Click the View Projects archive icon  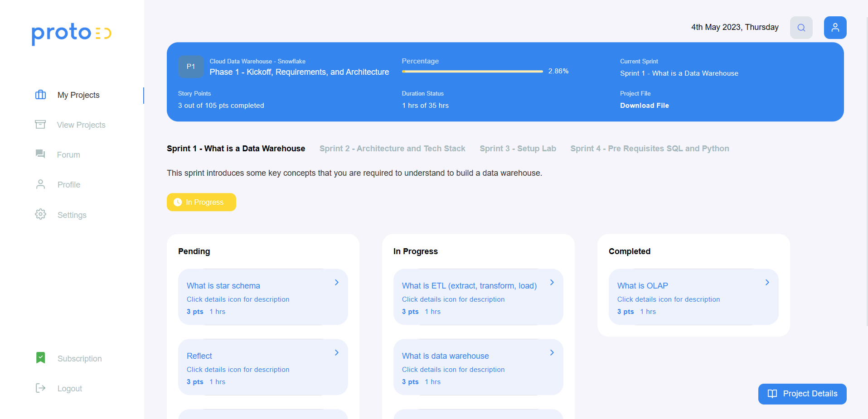click(40, 125)
